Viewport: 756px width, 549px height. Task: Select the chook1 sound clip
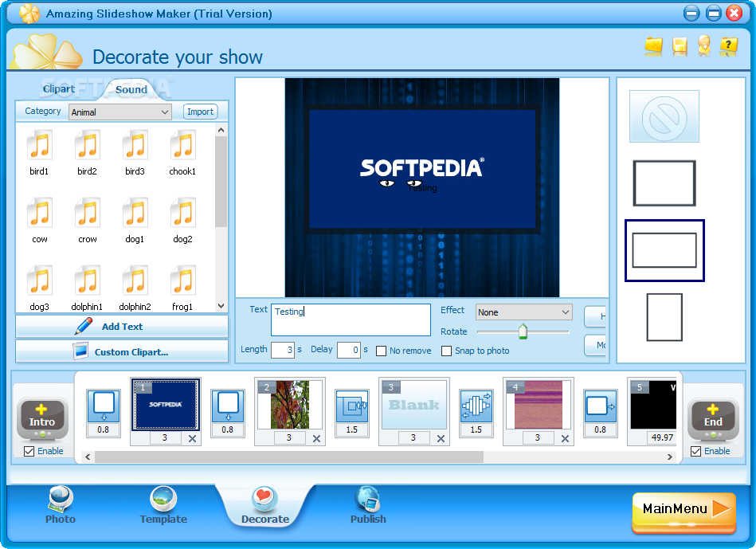[x=182, y=152]
